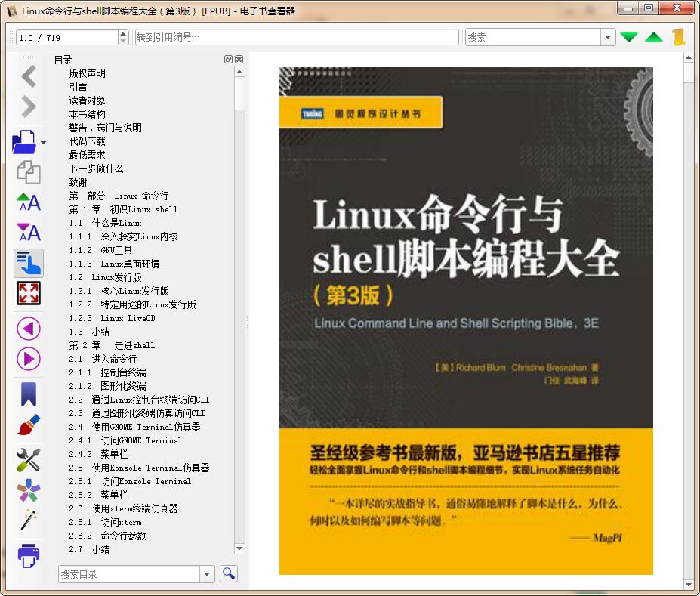Click the page number field 1.0 / 719
The height and width of the screenshot is (596, 700).
67,38
